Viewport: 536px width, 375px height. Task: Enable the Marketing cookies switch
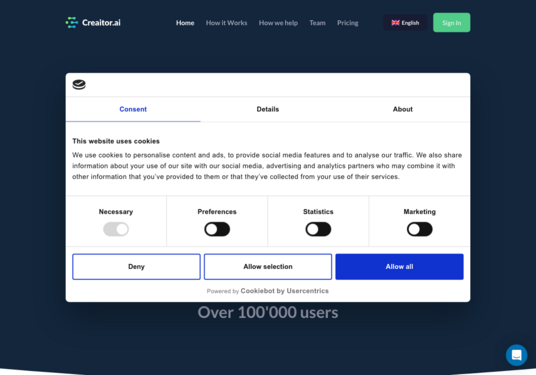419,229
